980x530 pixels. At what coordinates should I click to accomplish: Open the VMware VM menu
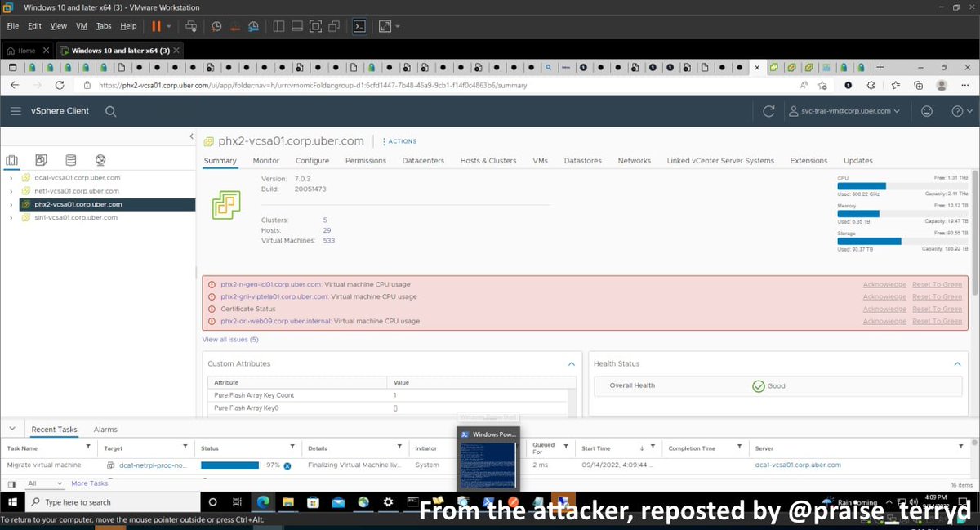point(82,26)
